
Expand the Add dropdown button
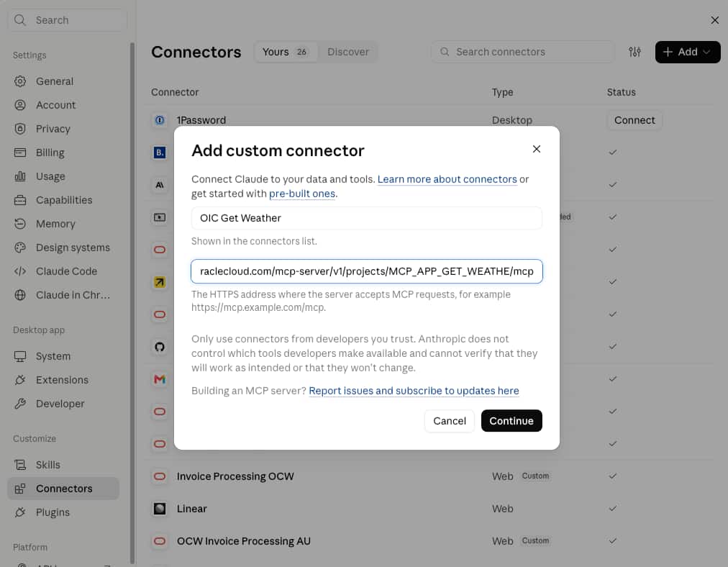(x=688, y=52)
